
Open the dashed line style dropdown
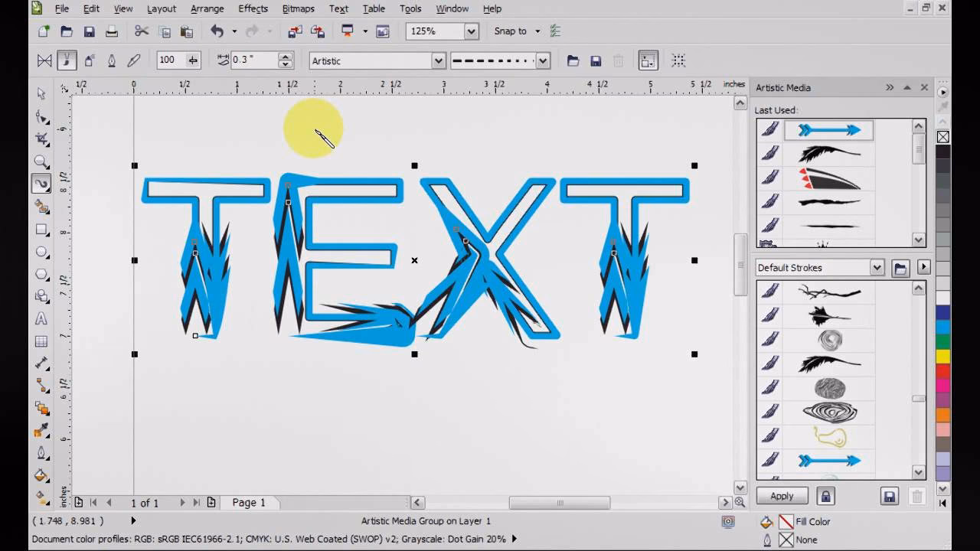[x=542, y=60]
